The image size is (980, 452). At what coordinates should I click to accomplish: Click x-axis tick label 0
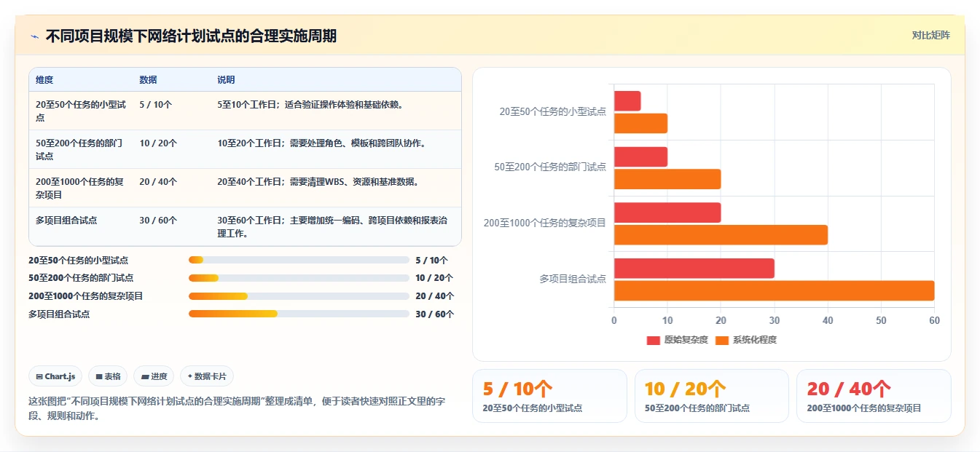[614, 320]
